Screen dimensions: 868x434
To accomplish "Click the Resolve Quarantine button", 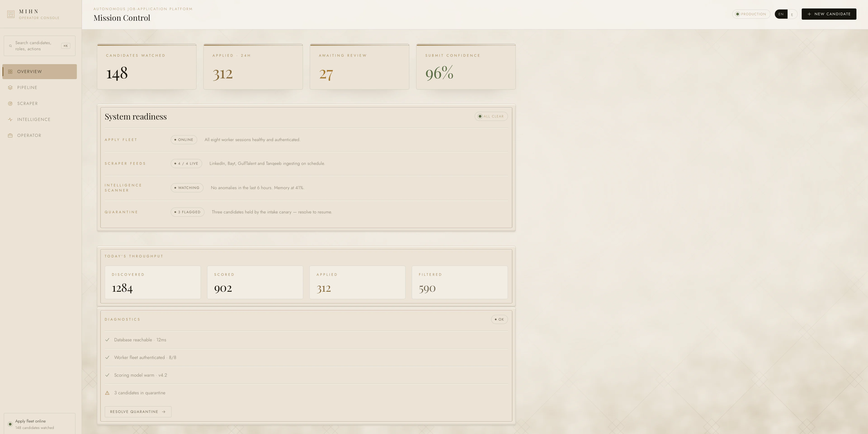I will coord(138,412).
